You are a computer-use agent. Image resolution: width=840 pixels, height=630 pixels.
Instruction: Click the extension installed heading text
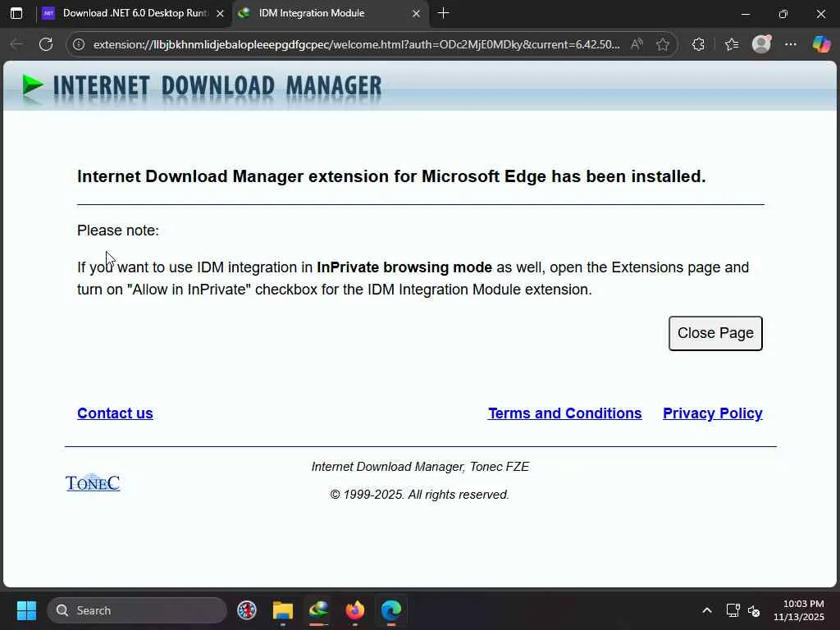click(391, 176)
